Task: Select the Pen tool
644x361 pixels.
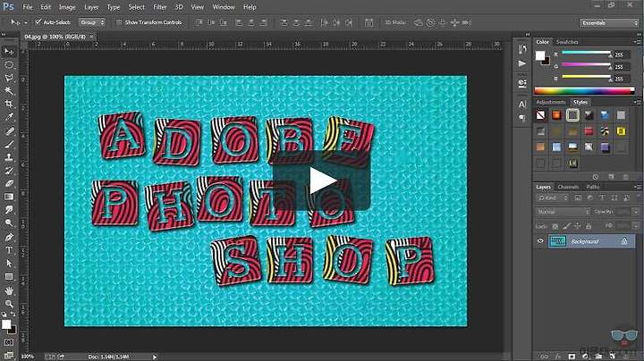Action: tap(9, 237)
